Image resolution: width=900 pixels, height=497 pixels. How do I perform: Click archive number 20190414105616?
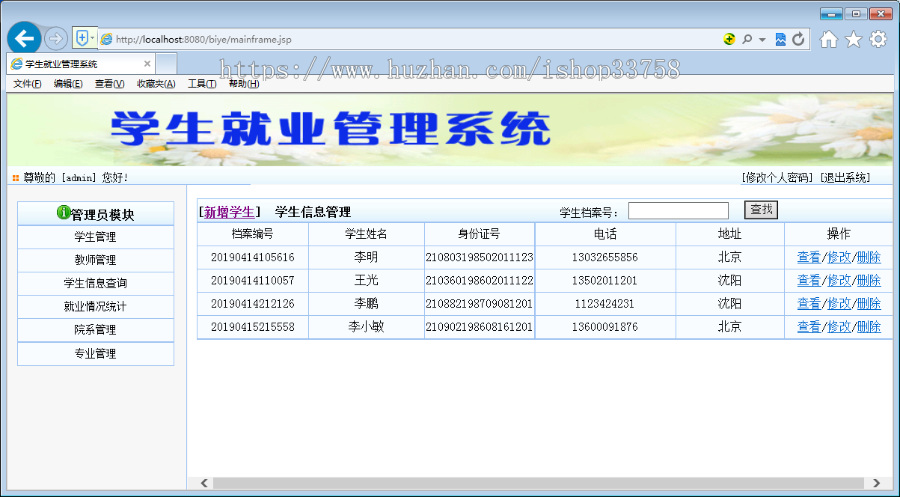click(x=253, y=257)
